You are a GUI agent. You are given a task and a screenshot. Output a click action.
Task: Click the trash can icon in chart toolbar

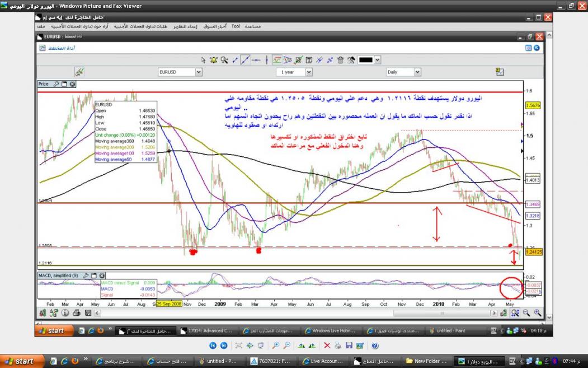[340, 60]
